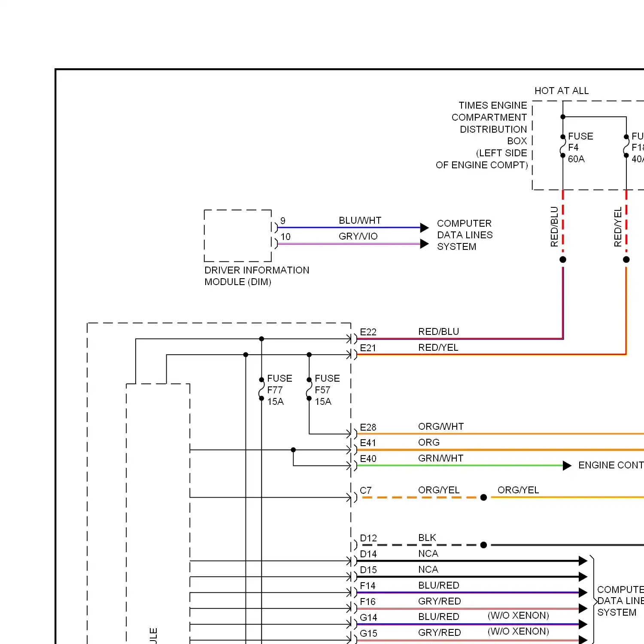The height and width of the screenshot is (644, 644).
Task: Select connector pin G15
Action: coord(368,633)
